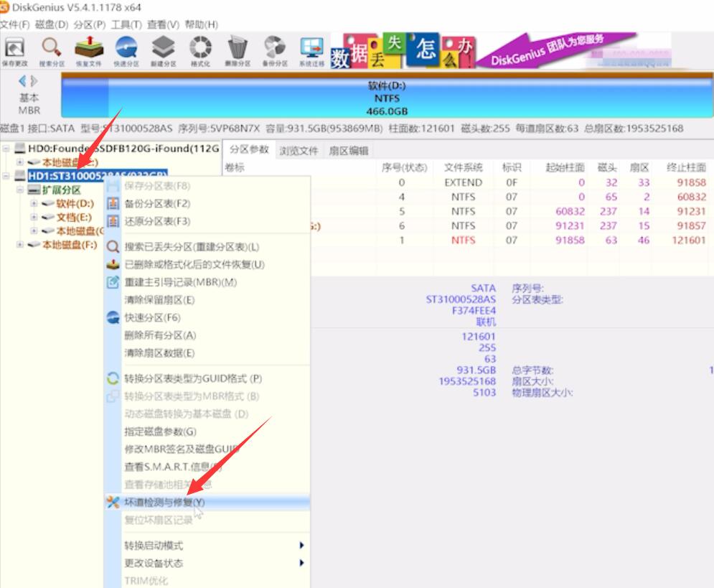Screen dimensions: 714x588
Task: Click the icon beside 还原分区表(F3)
Action: coord(113,221)
